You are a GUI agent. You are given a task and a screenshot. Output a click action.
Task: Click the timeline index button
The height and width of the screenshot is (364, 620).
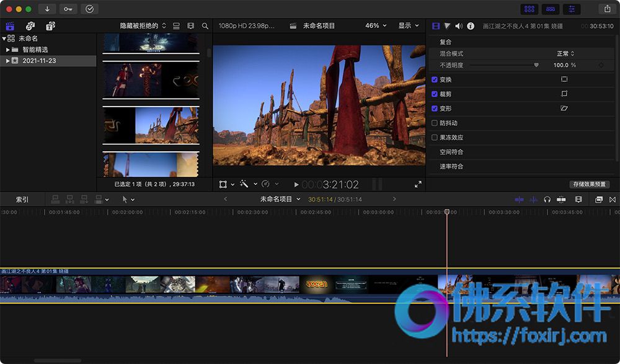click(22, 200)
